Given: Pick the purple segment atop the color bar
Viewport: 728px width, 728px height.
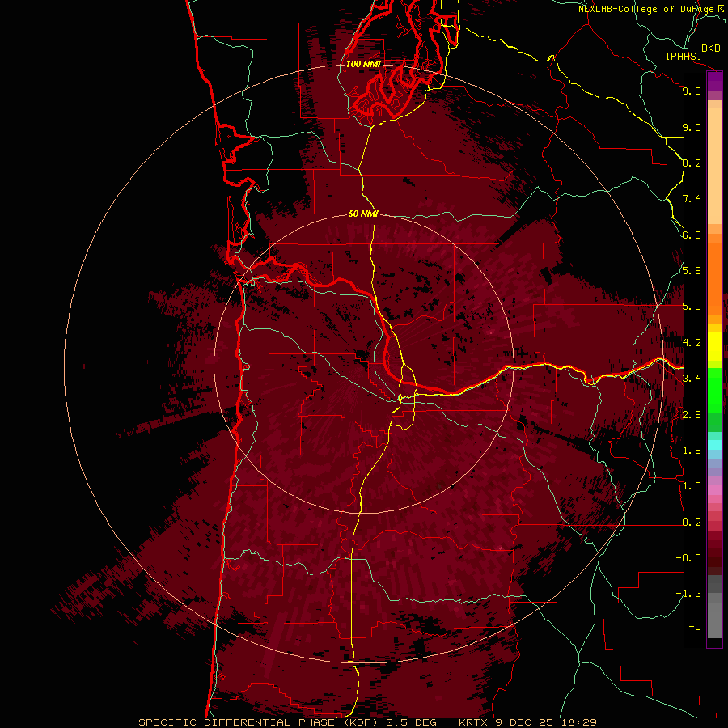Looking at the screenshot, I should (x=714, y=81).
